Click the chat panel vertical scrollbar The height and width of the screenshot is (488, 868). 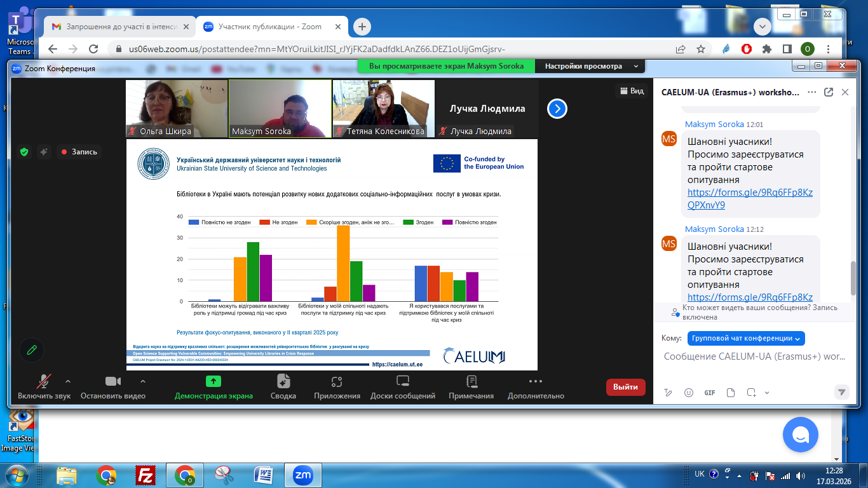[854, 276]
